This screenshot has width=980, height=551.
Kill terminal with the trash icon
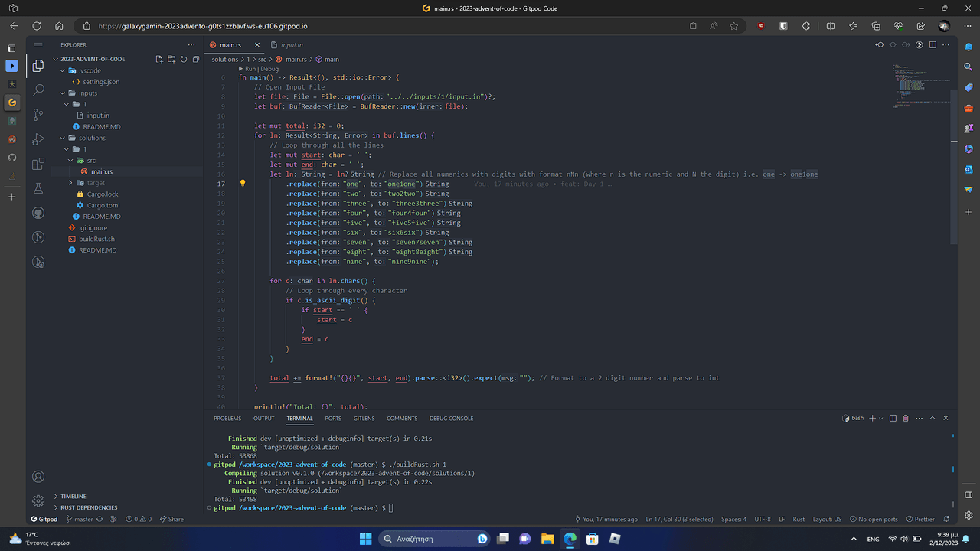[906, 419]
